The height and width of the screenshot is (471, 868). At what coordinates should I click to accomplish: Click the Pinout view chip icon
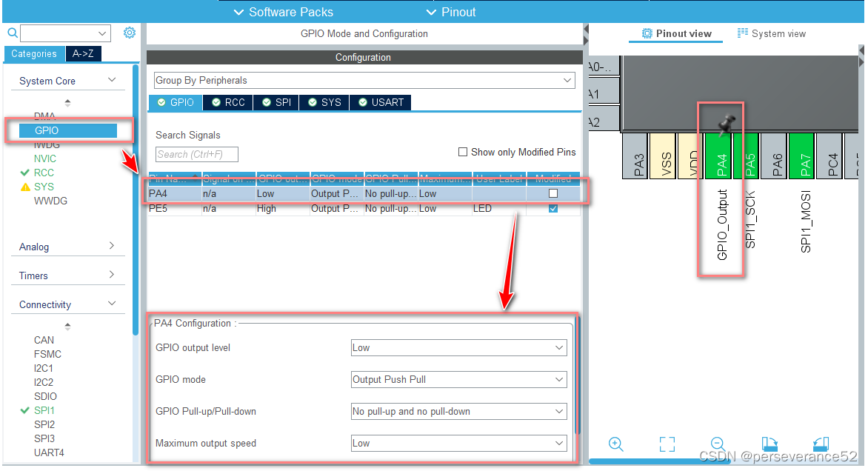tap(647, 34)
